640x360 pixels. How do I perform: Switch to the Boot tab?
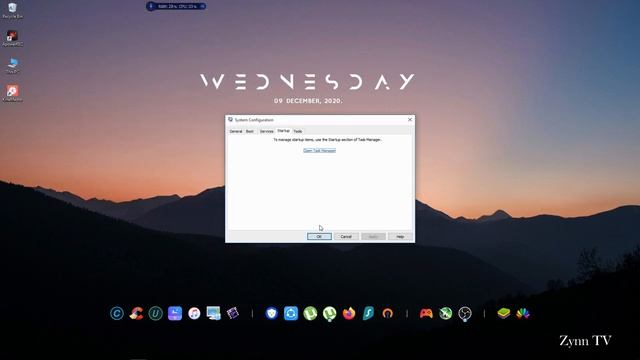pyautogui.click(x=250, y=131)
